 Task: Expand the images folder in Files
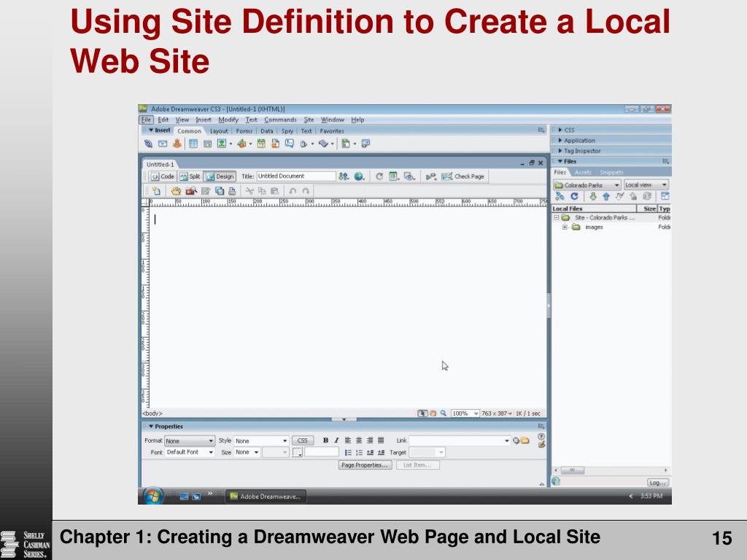(565, 227)
